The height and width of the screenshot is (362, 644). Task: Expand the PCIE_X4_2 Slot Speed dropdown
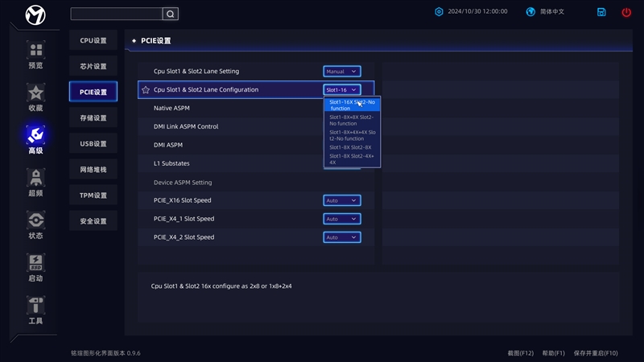(341, 237)
